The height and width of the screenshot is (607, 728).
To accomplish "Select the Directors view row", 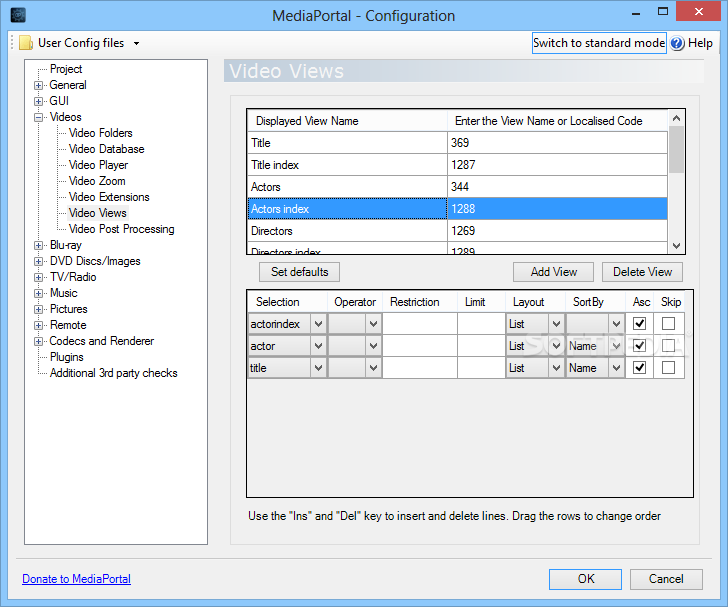I will click(458, 231).
